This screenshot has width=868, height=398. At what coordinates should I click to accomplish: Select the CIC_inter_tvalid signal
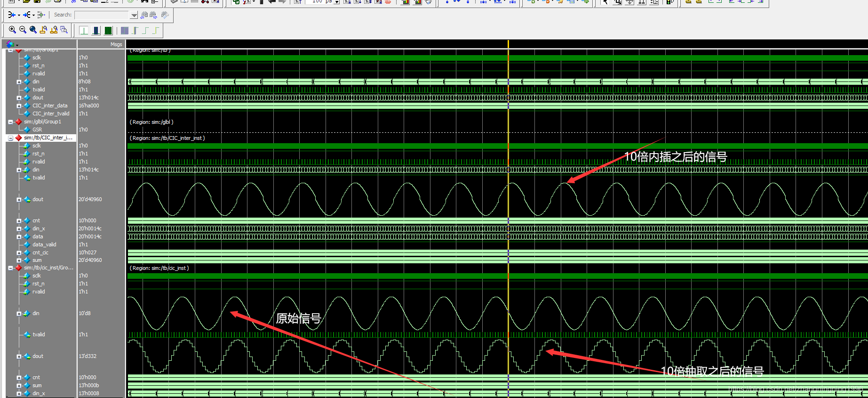tap(51, 114)
